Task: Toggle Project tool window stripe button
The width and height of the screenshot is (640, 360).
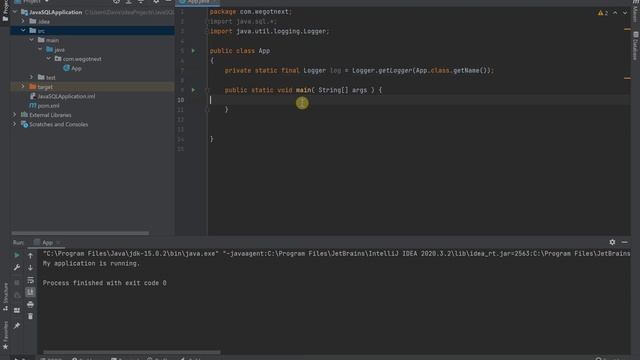Action: click(x=5, y=11)
